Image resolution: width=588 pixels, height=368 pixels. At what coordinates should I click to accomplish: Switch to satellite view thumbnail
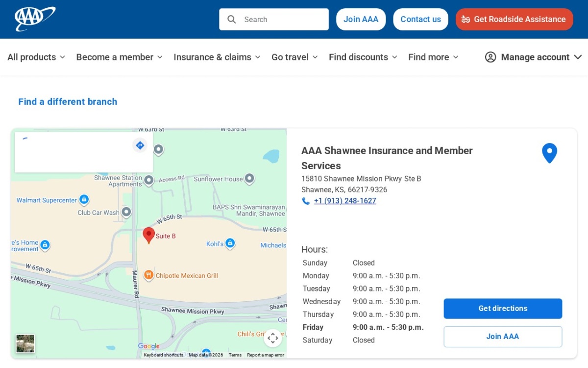pyautogui.click(x=25, y=343)
